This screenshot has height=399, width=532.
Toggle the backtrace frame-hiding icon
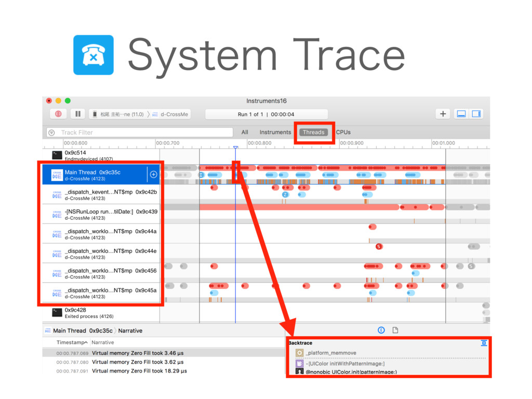[484, 343]
